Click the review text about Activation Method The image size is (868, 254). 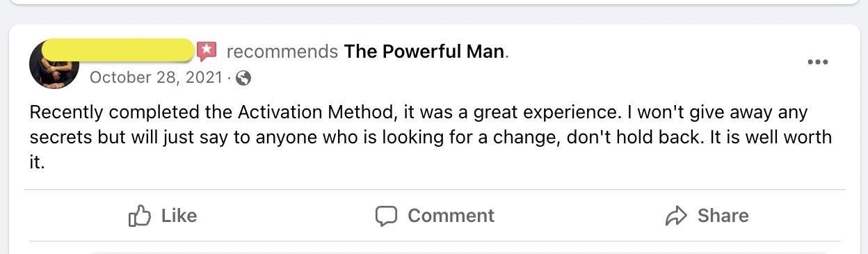tap(431, 137)
